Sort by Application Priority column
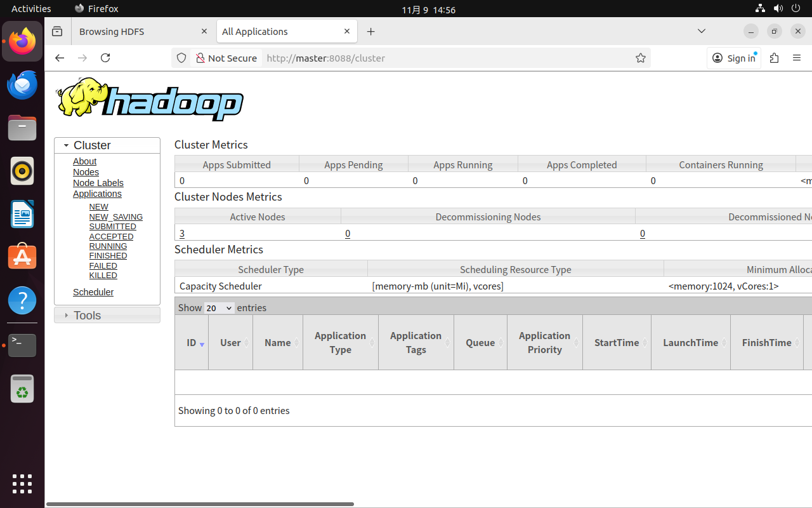Image resolution: width=812 pixels, height=508 pixels. (545, 342)
